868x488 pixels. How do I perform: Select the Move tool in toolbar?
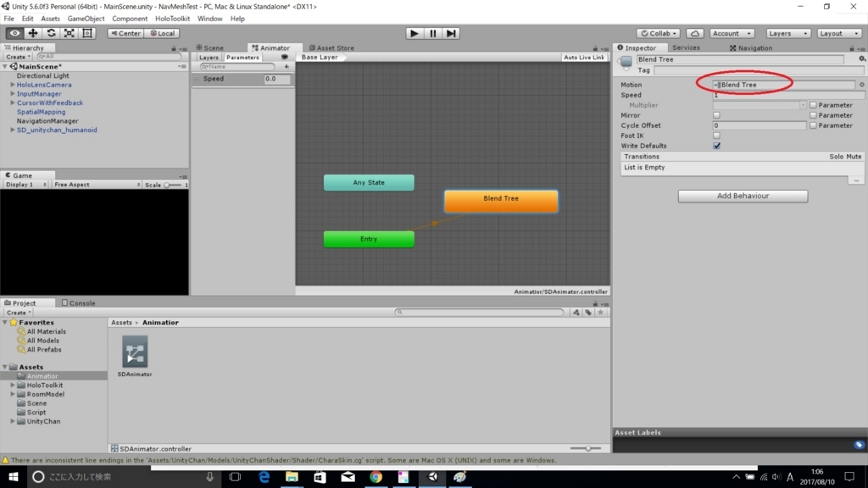(x=33, y=33)
